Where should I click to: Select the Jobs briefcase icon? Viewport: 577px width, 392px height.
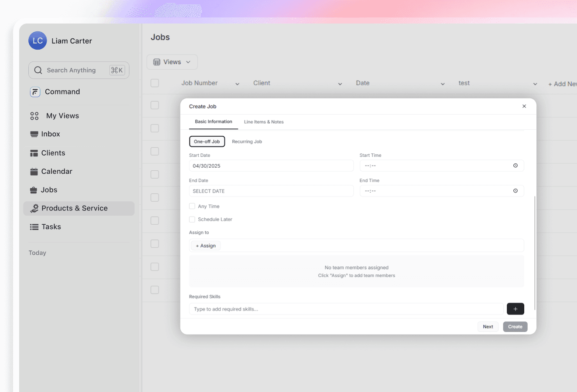coord(33,189)
